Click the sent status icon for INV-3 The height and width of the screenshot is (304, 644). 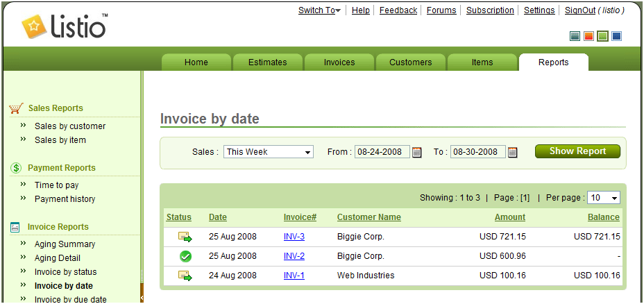point(185,237)
